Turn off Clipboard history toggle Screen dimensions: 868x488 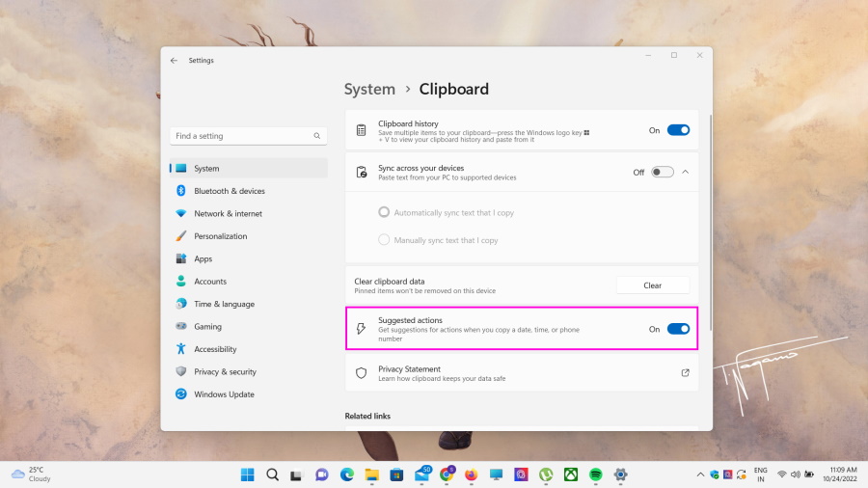(x=678, y=130)
